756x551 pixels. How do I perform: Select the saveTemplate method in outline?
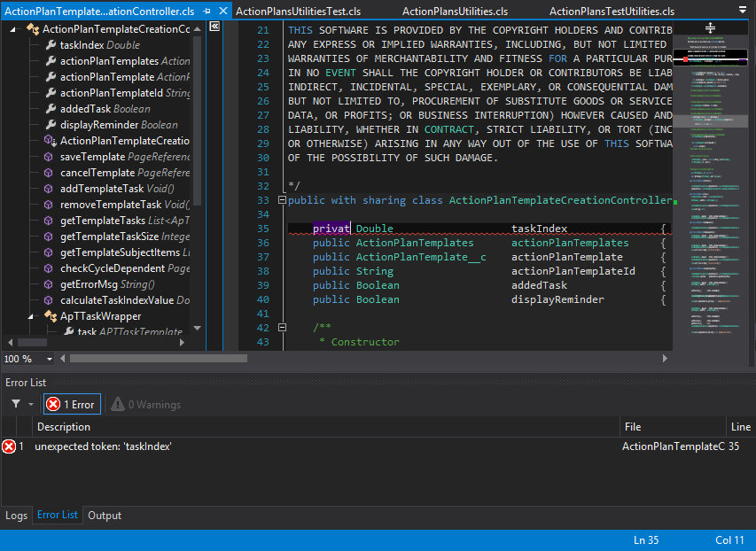(x=125, y=157)
